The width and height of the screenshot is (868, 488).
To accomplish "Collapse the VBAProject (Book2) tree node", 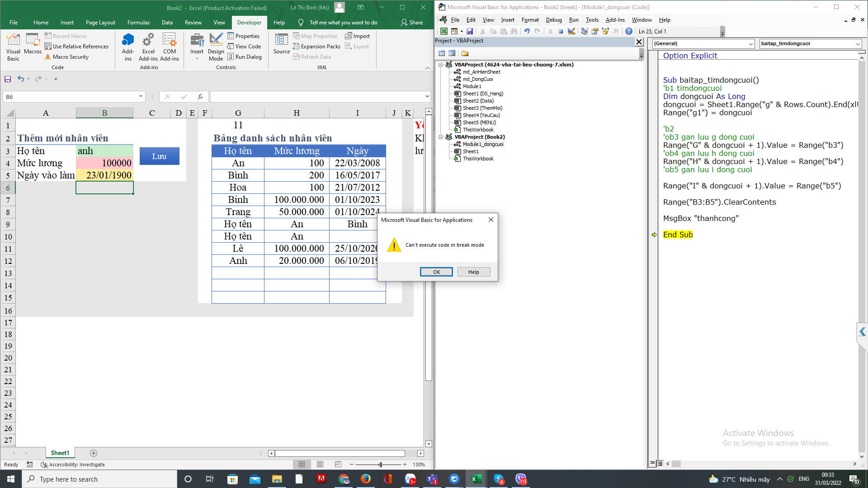I will pos(441,137).
